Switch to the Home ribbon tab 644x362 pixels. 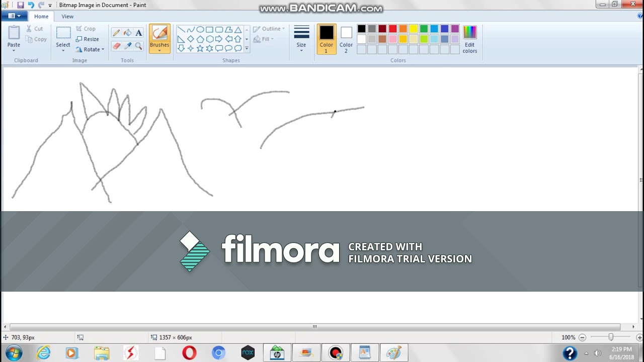41,16
